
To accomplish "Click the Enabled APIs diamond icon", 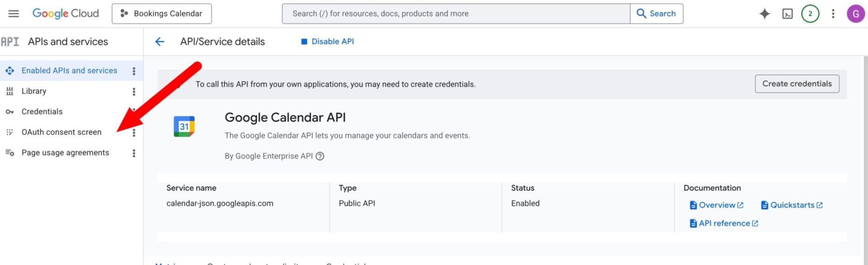I will point(9,70).
